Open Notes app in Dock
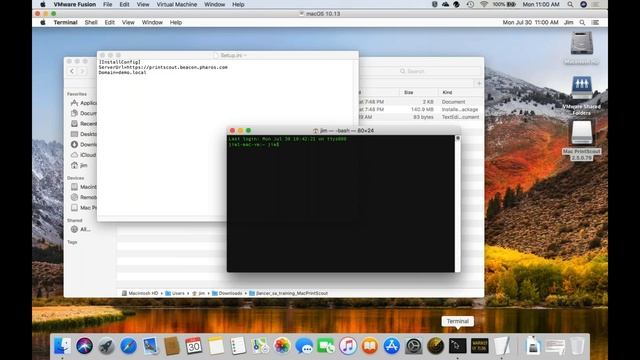The width and height of the screenshot is (640, 360). (x=216, y=346)
